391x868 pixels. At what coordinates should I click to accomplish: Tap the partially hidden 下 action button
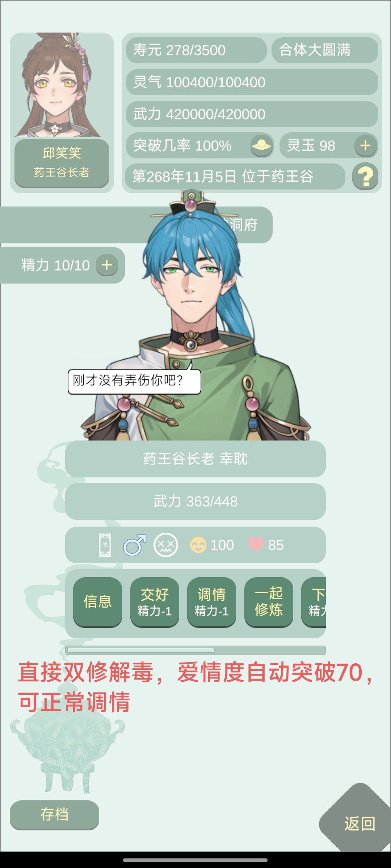pyautogui.click(x=314, y=601)
